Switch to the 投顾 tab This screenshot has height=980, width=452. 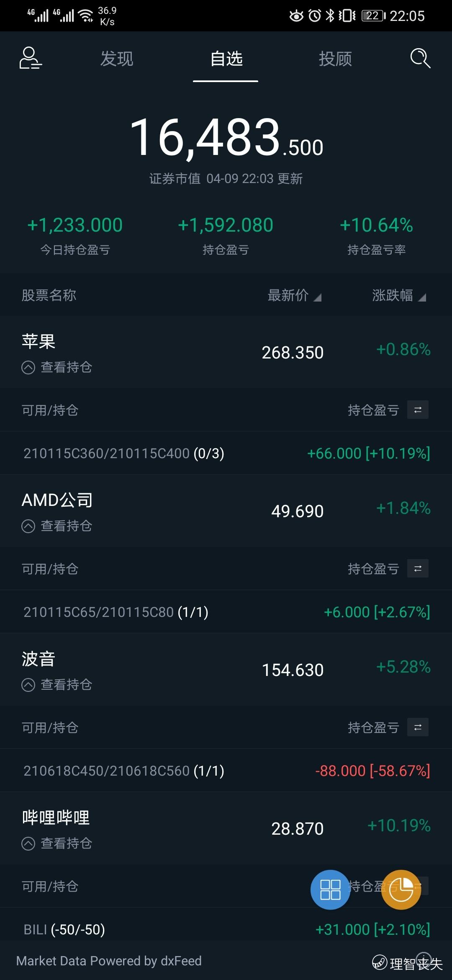click(x=335, y=59)
